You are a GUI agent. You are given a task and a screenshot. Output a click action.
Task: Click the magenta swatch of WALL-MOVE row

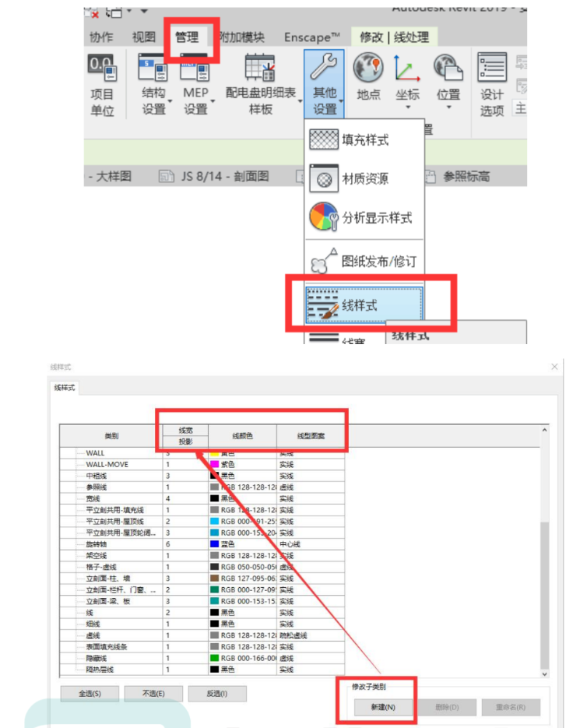coord(215,464)
